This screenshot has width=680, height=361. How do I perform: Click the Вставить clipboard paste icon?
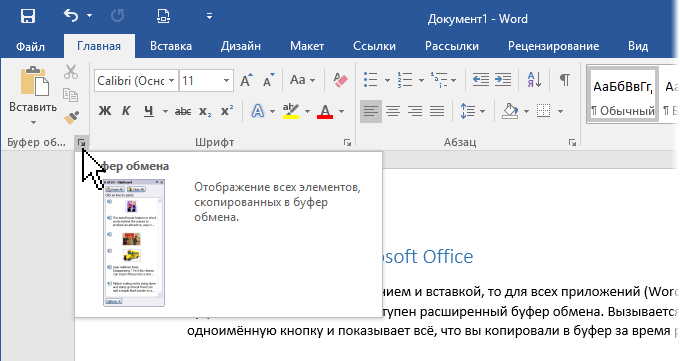[x=34, y=81]
